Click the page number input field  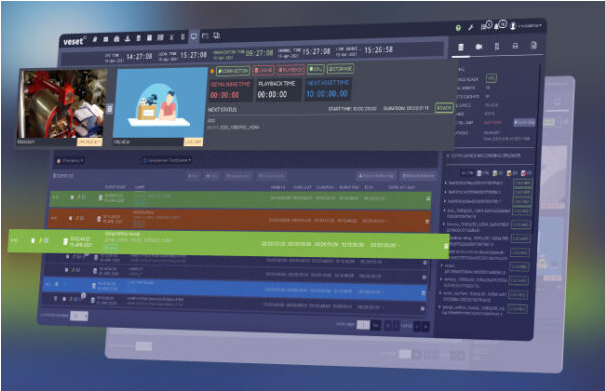(x=363, y=325)
